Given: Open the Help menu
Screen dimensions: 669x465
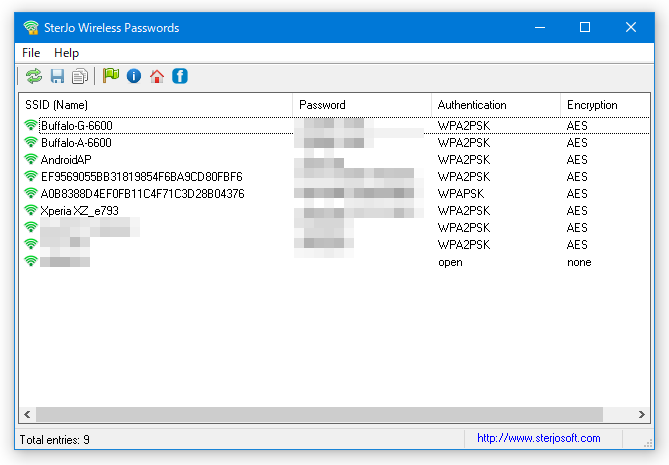Looking at the screenshot, I should pos(67,53).
